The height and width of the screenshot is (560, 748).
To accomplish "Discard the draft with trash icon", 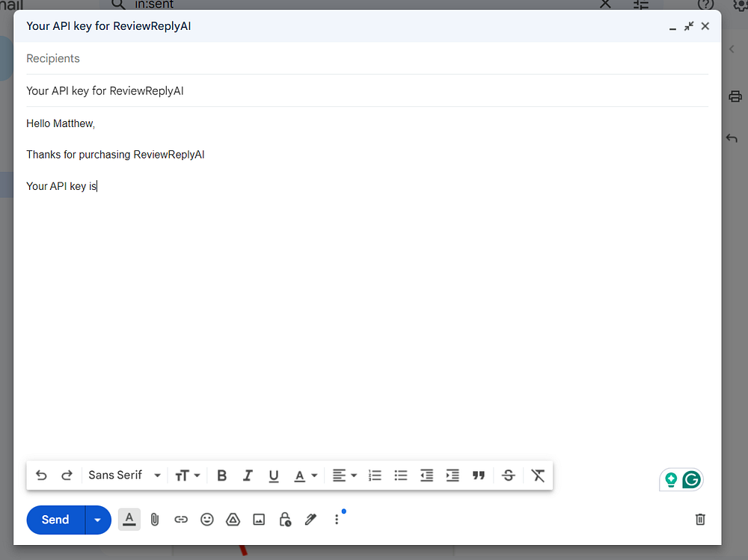I will coord(700,520).
